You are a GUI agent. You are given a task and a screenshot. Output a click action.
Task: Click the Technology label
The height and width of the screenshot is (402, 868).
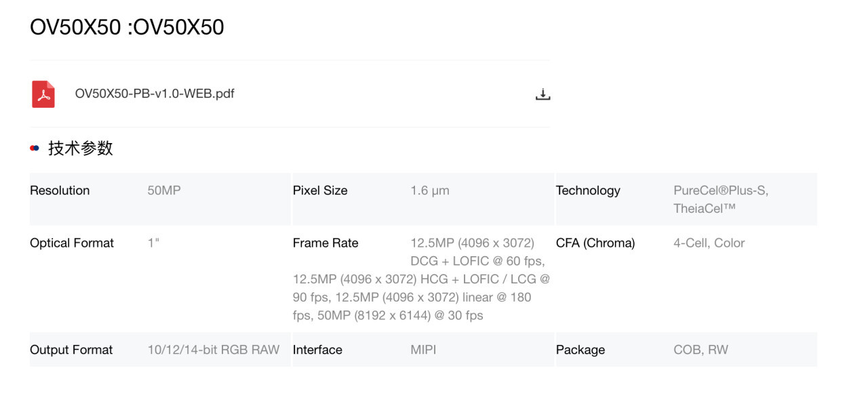point(588,190)
